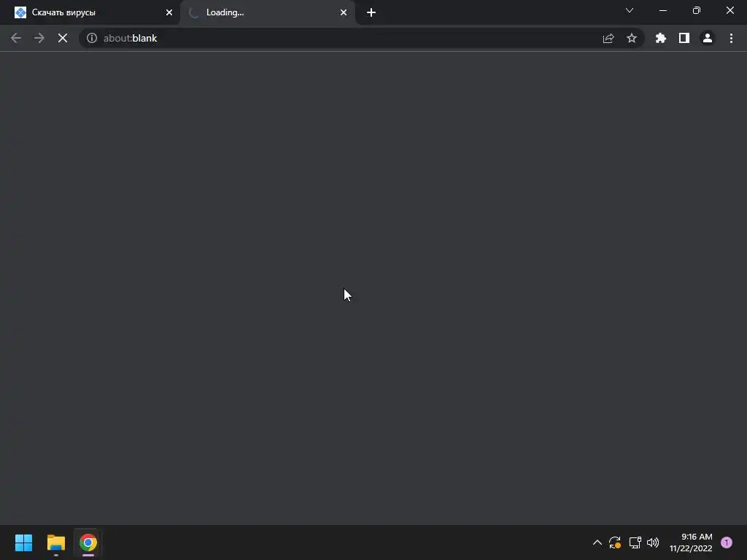Open the Windows Start menu
747x560 pixels.
tap(23, 542)
